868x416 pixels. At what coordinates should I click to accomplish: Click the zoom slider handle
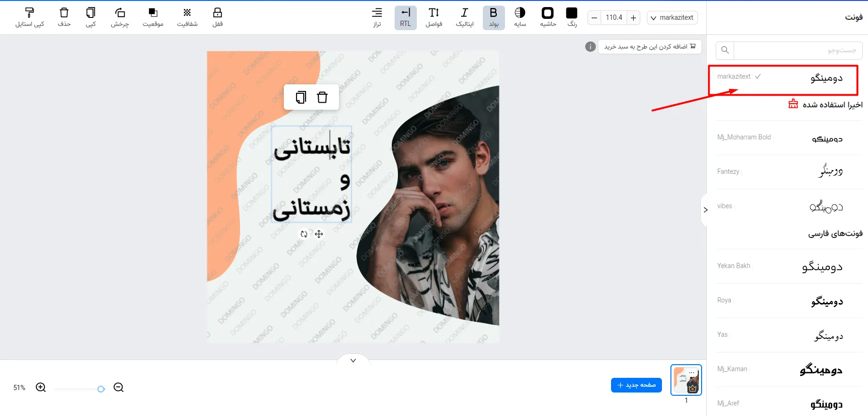[101, 389]
